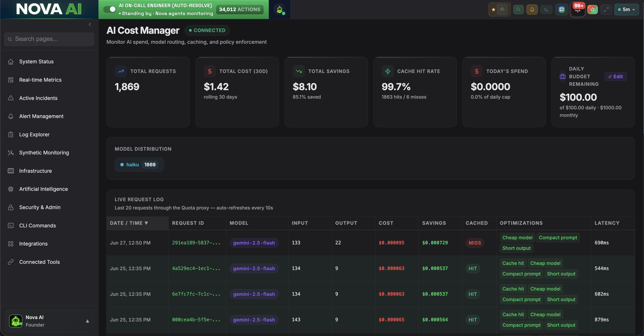This screenshot has height=336, width=644.
Task: Click the Total Requests trend icon
Action: 121,71
